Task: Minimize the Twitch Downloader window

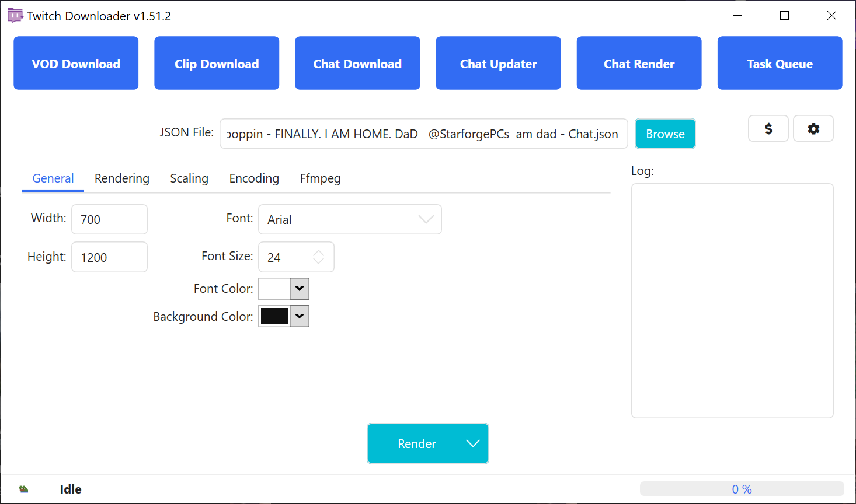Action: point(737,16)
